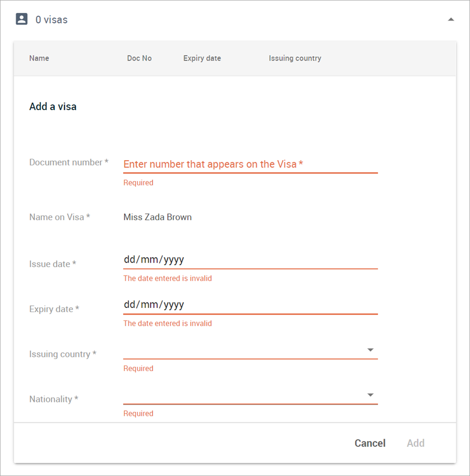This screenshot has width=470, height=476.
Task: Open the Nationality dropdown
Action: (370, 395)
